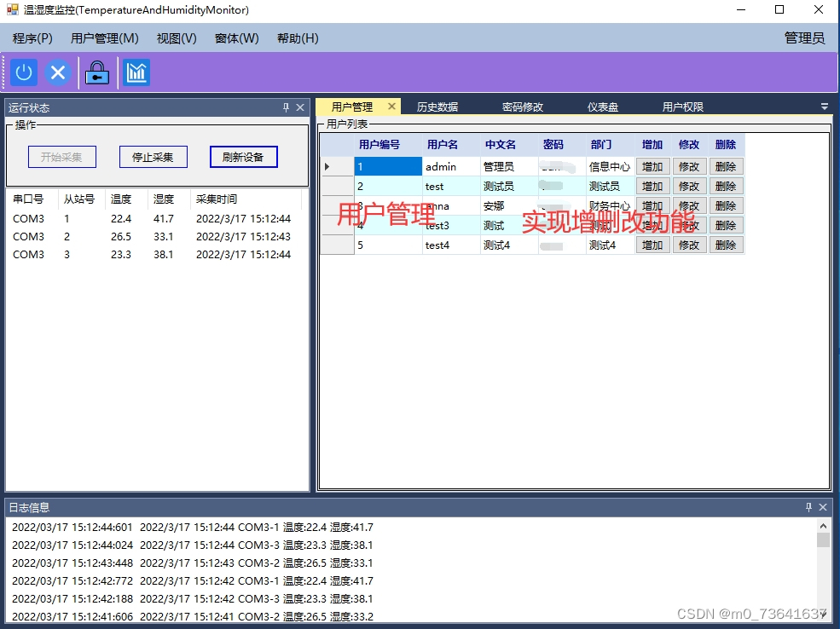The width and height of the screenshot is (840, 629).
Task: Click the 密码 column header
Action: coord(561,145)
